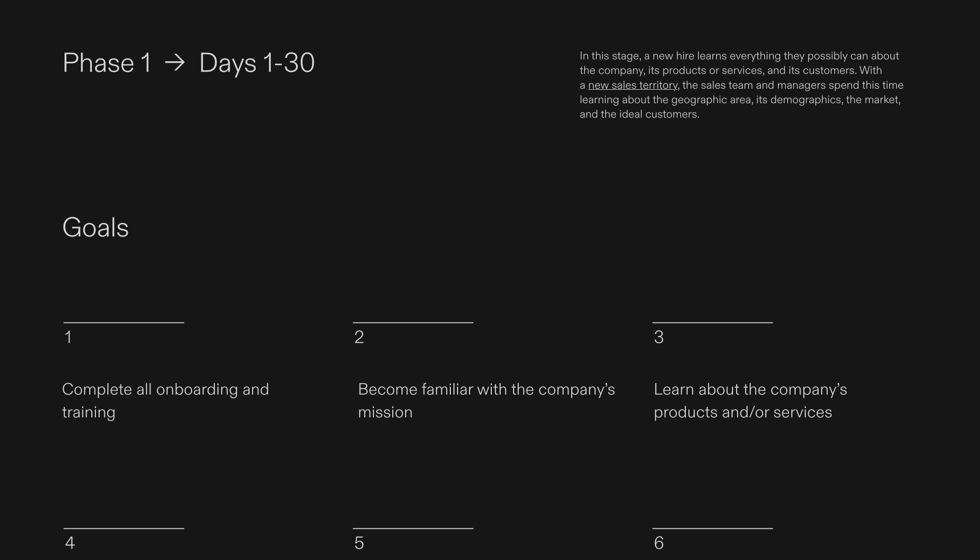Click goal number 5 label
This screenshot has height=560, width=980.
point(359,543)
